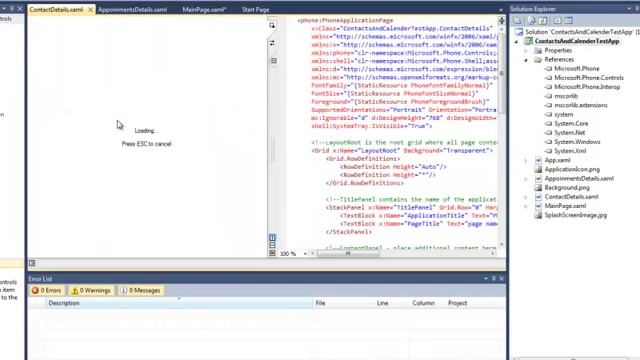The height and width of the screenshot is (360, 640).
Task: Expand the ContactDetails.xaml node in Solution Explorer
Action: point(526,197)
